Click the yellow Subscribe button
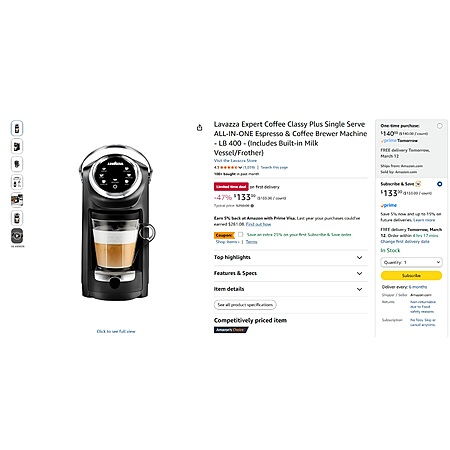The image size is (450, 450). pyautogui.click(x=411, y=276)
